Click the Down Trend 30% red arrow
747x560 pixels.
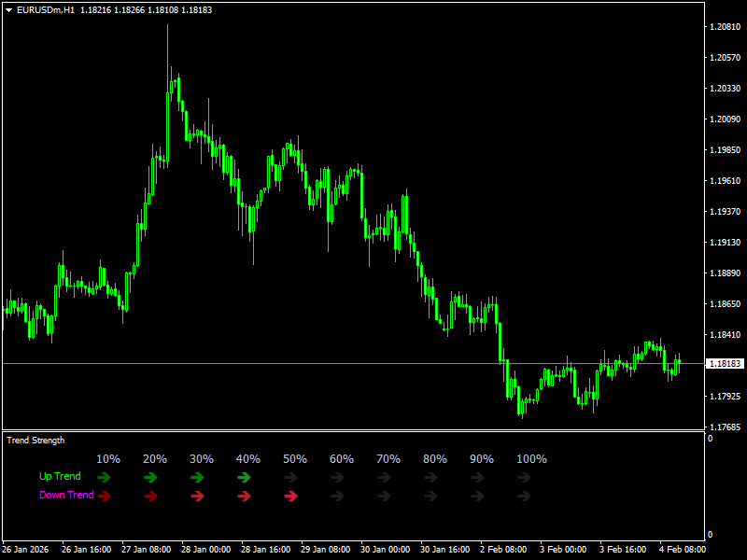198,497
